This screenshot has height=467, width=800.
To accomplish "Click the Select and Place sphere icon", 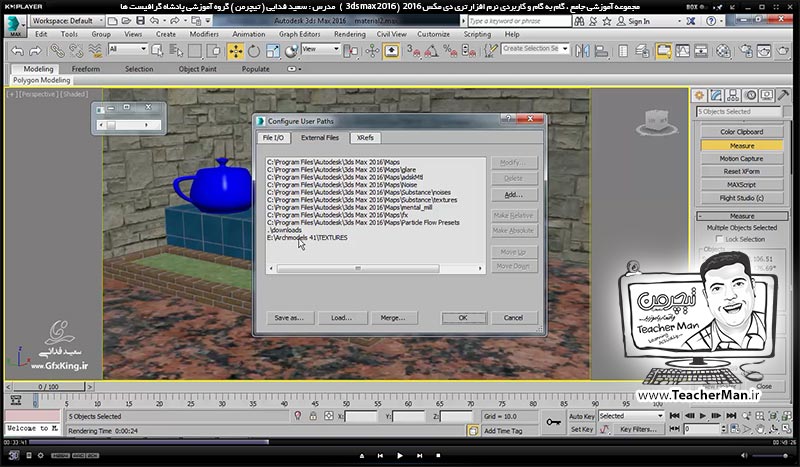I will pyautogui.click(x=291, y=51).
